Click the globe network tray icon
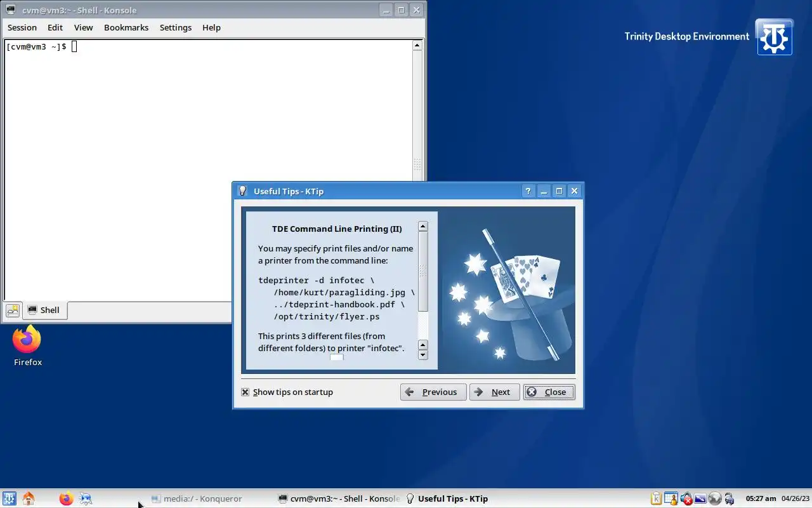Screen dimensions: 812x508 (x=715, y=499)
